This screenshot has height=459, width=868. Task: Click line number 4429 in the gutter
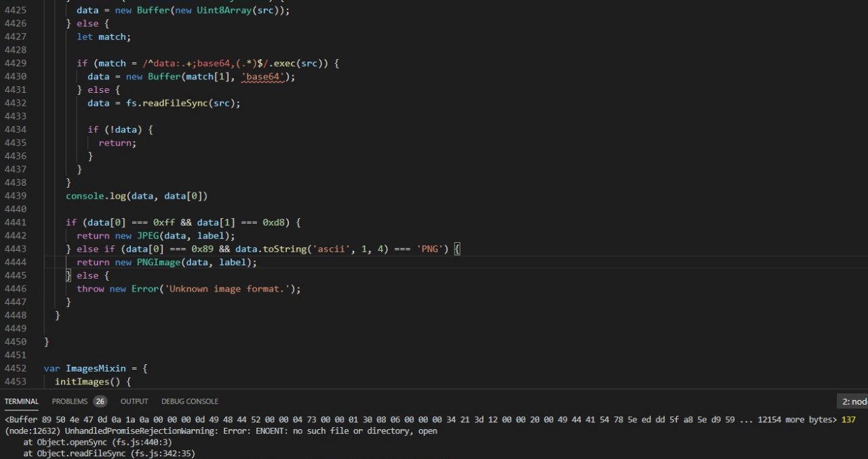click(x=15, y=63)
